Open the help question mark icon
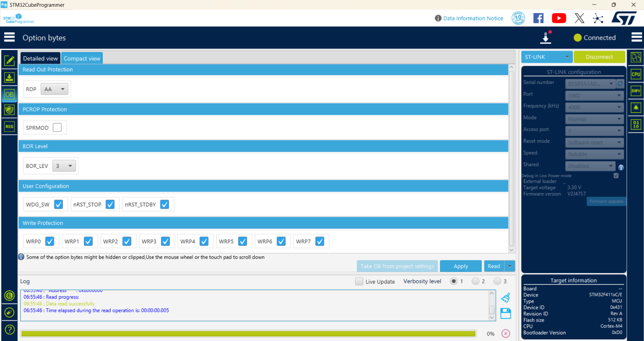The image size is (644, 341). (x=9, y=330)
